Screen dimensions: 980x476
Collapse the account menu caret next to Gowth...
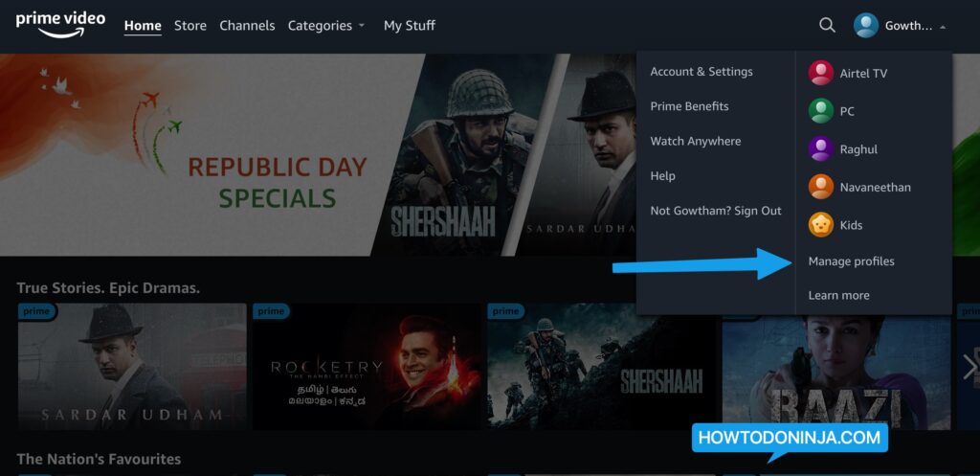click(x=943, y=27)
